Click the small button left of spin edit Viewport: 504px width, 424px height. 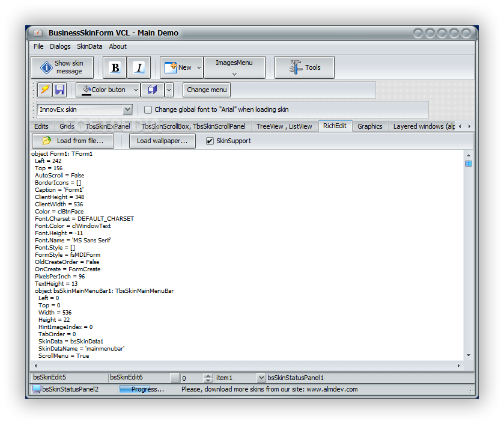(x=175, y=378)
